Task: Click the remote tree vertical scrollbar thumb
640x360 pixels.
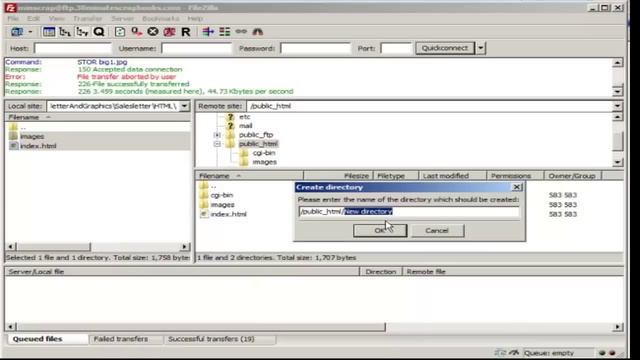Action: coord(618,141)
